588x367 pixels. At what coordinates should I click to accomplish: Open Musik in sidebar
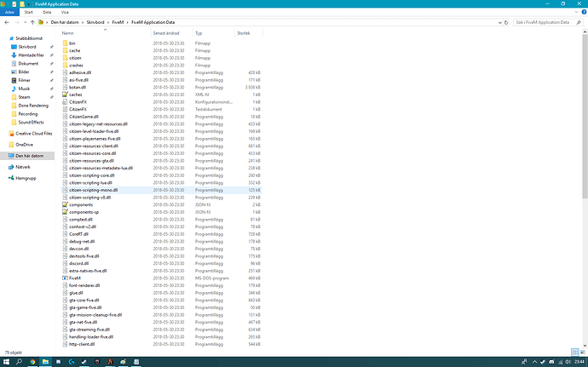24,89
